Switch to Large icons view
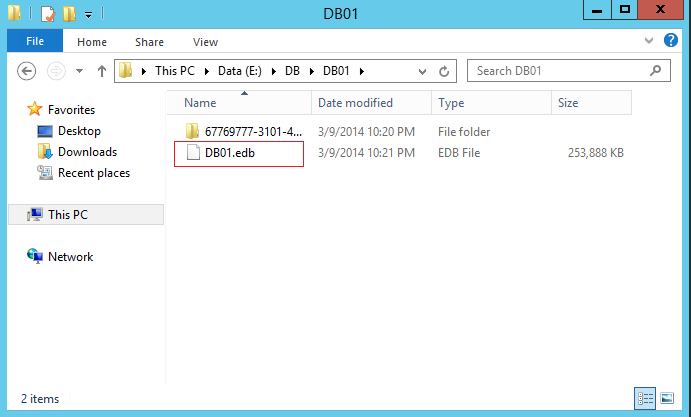 (667, 398)
